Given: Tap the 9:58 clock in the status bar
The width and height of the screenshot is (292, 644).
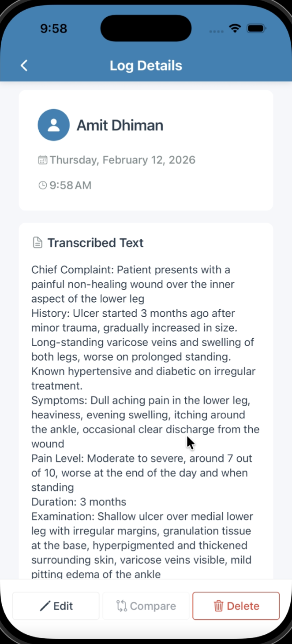Looking at the screenshot, I should 53,28.
